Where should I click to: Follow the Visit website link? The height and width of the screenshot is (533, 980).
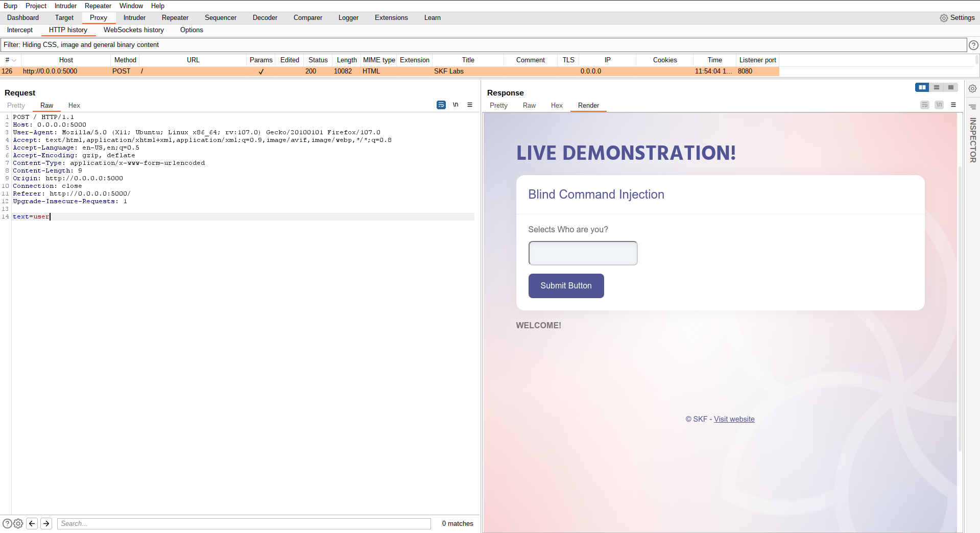734,419
